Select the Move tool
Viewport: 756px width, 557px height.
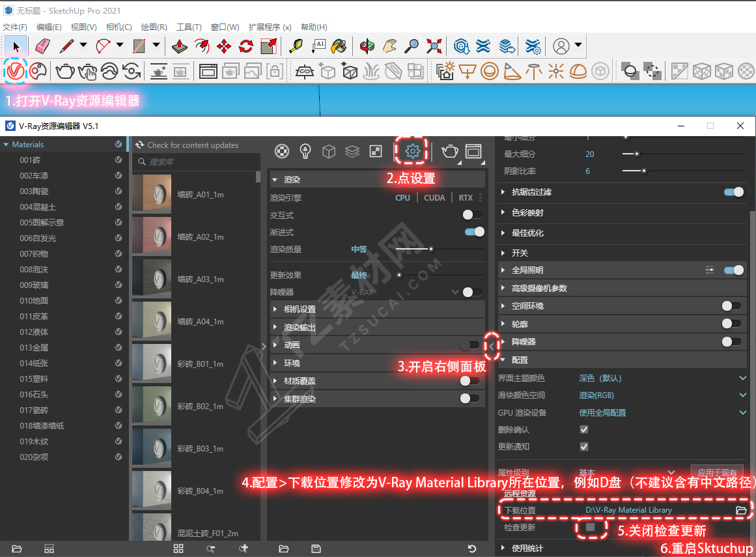[224, 46]
